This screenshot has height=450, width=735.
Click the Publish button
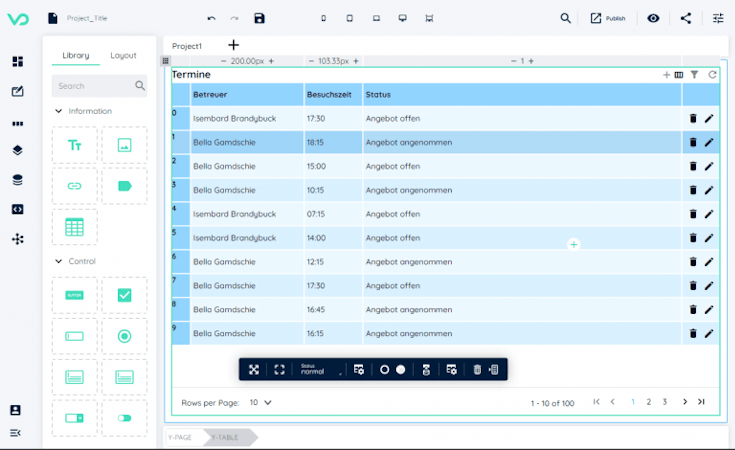[608, 18]
